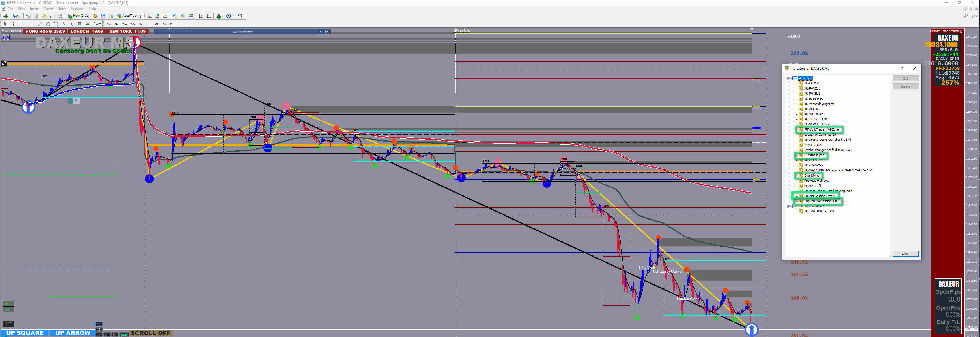Click the New Order toolbar button
980x337 pixels.
click(x=79, y=16)
